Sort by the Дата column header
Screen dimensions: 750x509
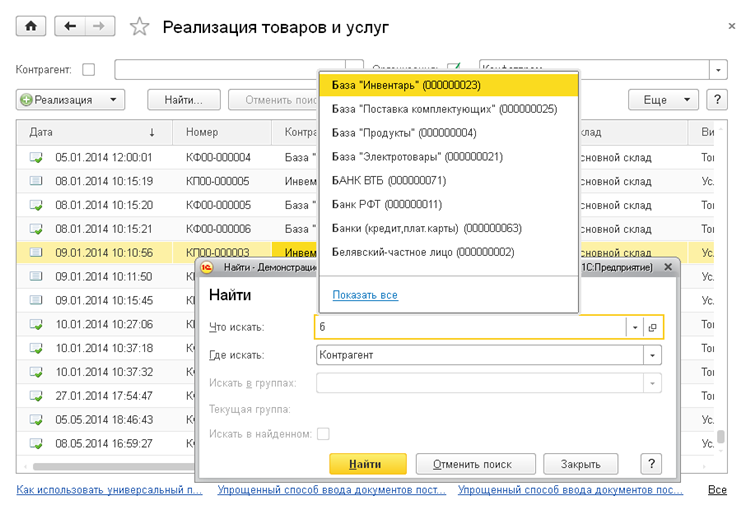pyautogui.click(x=94, y=133)
